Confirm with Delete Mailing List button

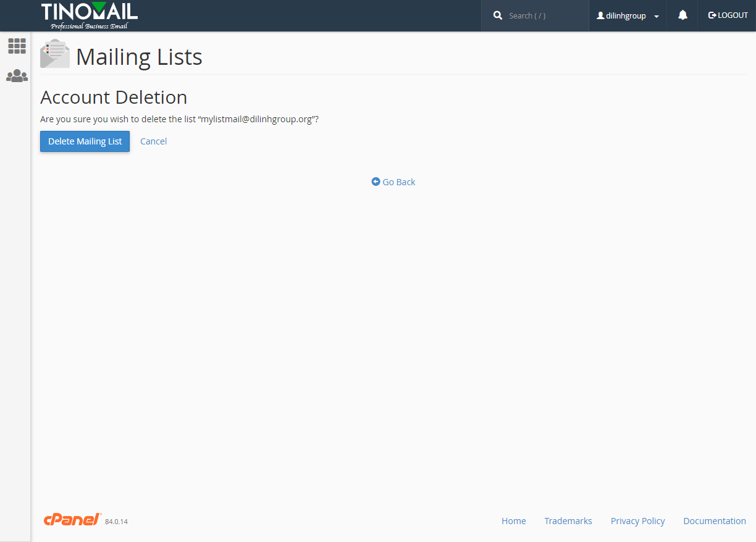click(85, 141)
